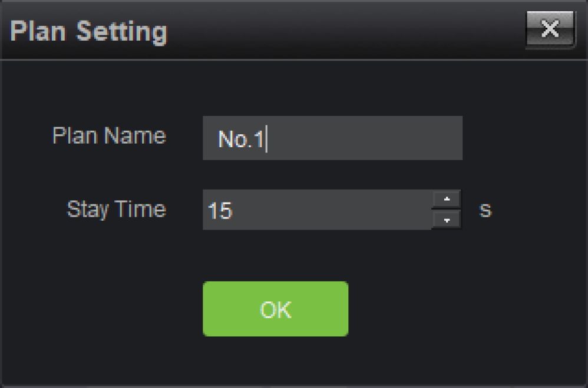Click the "Plan Name" label

[x=109, y=136]
